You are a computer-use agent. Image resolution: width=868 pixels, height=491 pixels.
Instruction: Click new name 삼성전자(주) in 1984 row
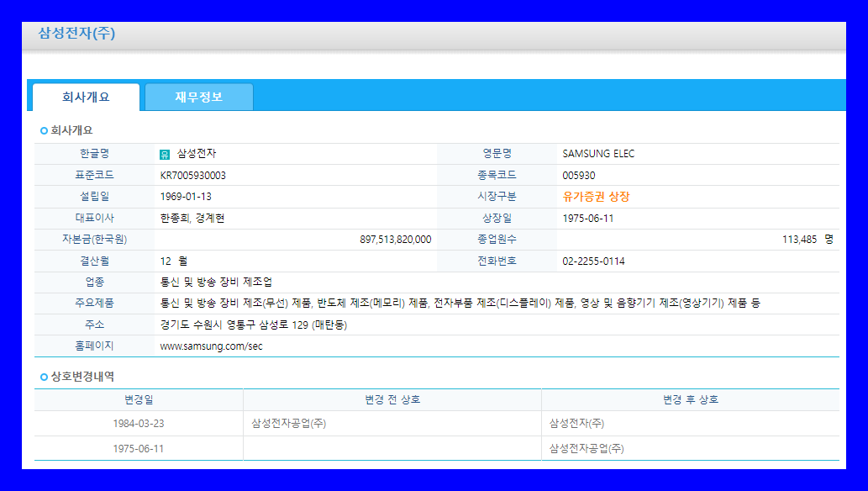tap(576, 424)
